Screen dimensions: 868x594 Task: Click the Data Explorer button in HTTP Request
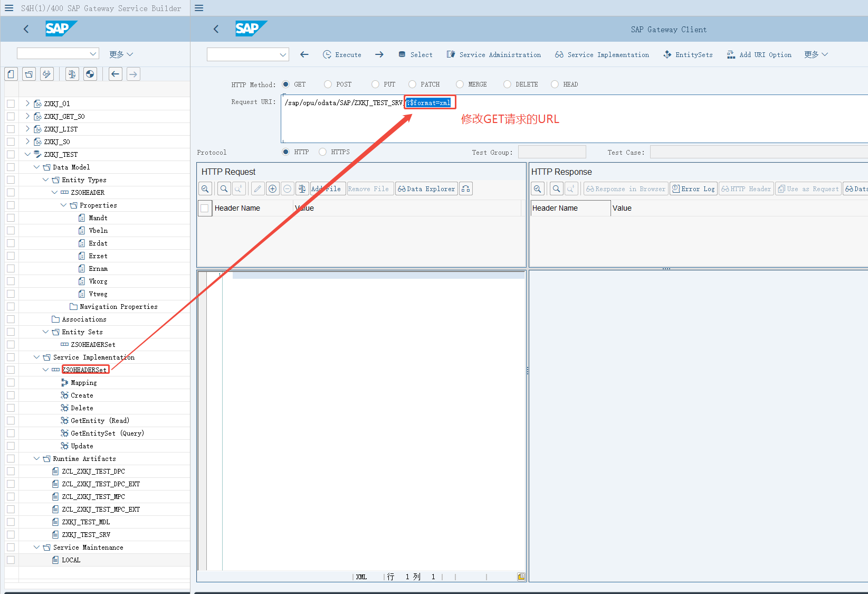pos(426,188)
